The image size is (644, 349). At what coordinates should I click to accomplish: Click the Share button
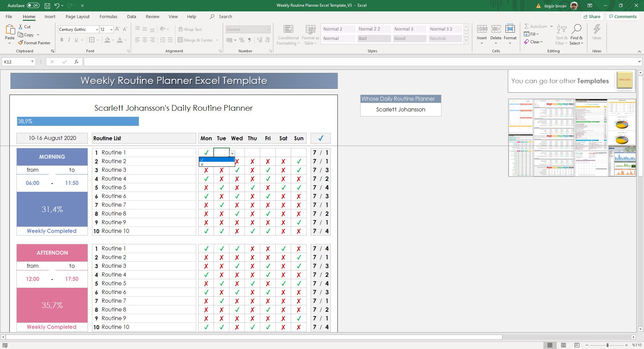(x=592, y=16)
